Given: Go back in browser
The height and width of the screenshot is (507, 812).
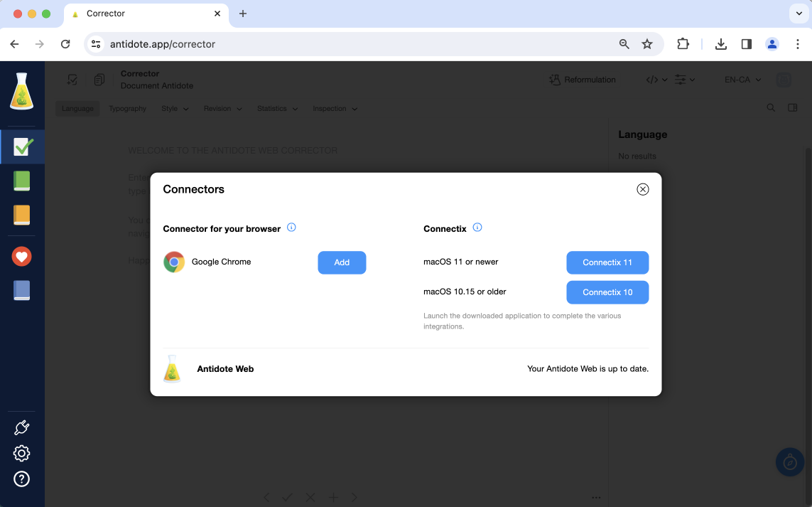Looking at the screenshot, I should (x=14, y=44).
